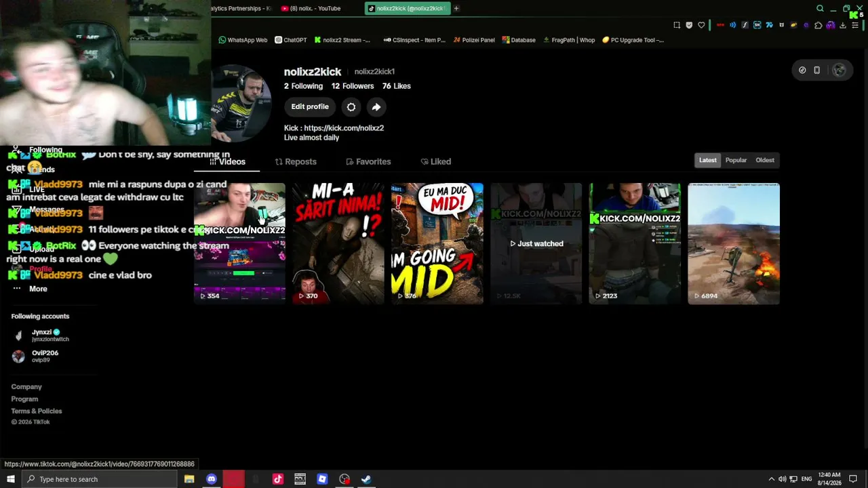Play the video with 354 views
Screen dimensions: 868x488
(x=240, y=243)
